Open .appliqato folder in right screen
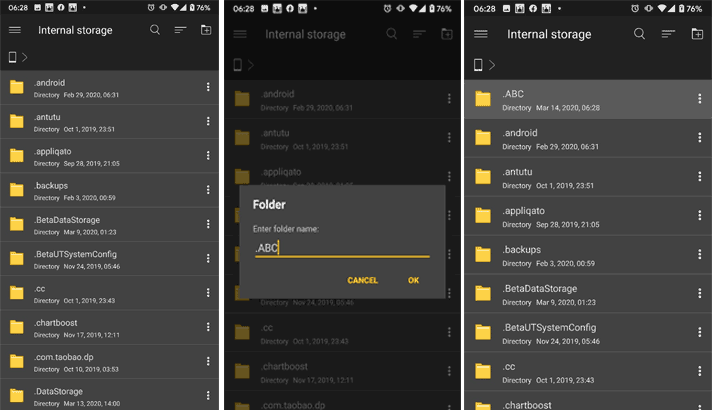The image size is (712, 410). click(588, 216)
